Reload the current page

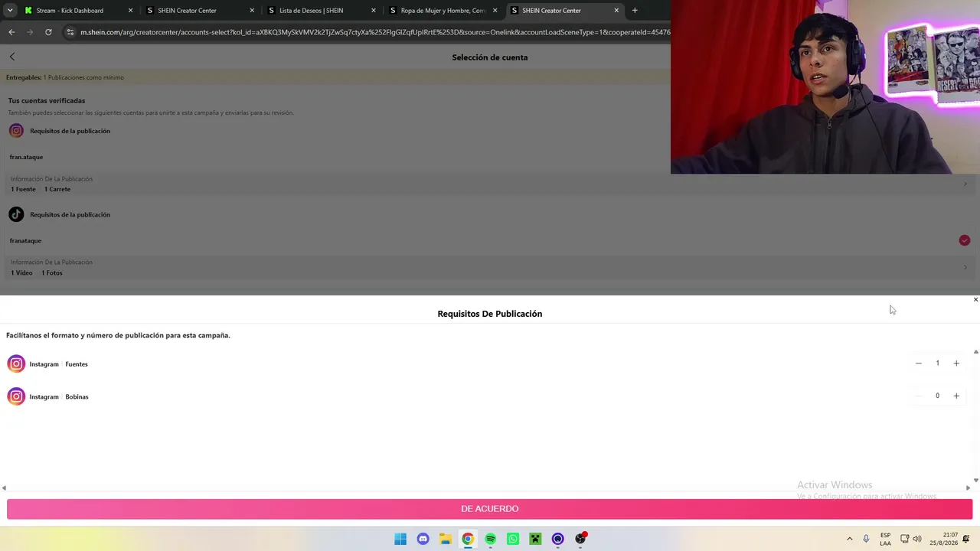coord(48,32)
